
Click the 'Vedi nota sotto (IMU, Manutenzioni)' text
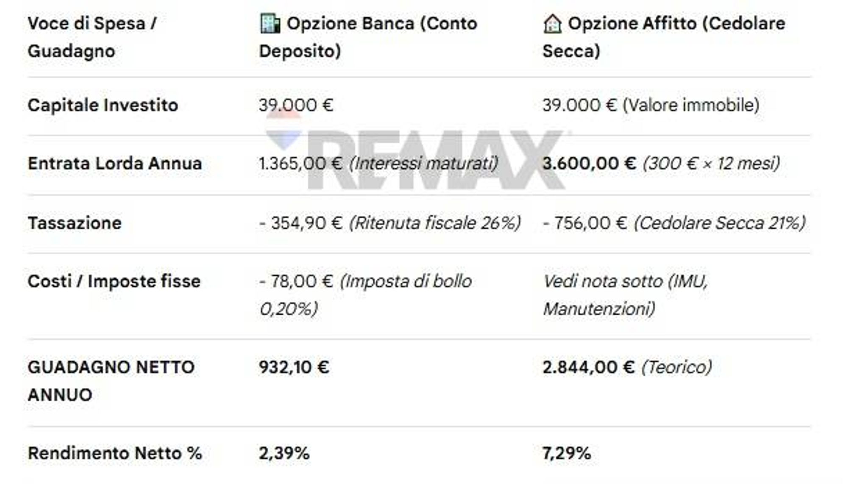tap(625, 295)
